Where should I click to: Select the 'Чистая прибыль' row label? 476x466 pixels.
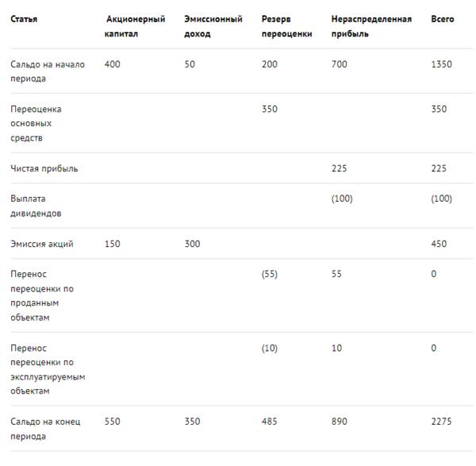pyautogui.click(x=44, y=168)
